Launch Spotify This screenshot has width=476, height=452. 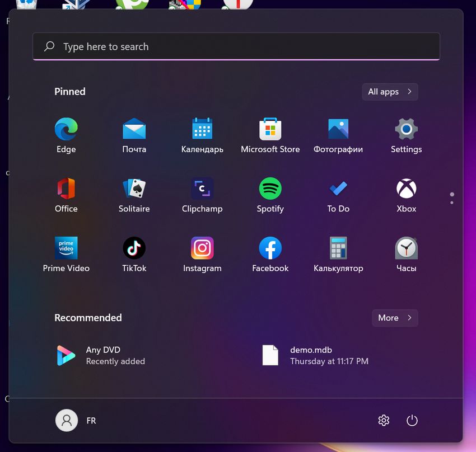270,195
